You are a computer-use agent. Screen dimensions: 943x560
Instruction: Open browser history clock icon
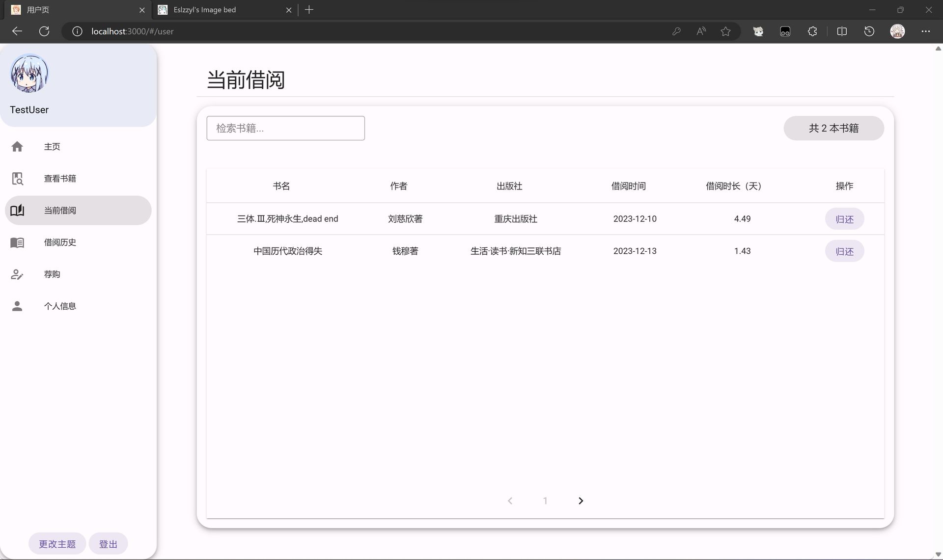tap(869, 31)
